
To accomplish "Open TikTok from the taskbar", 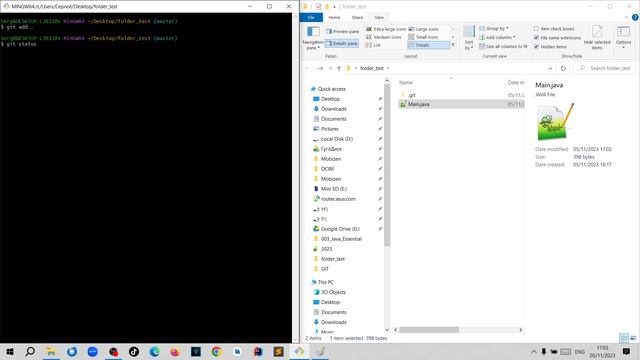I will pyautogui.click(x=133, y=351).
